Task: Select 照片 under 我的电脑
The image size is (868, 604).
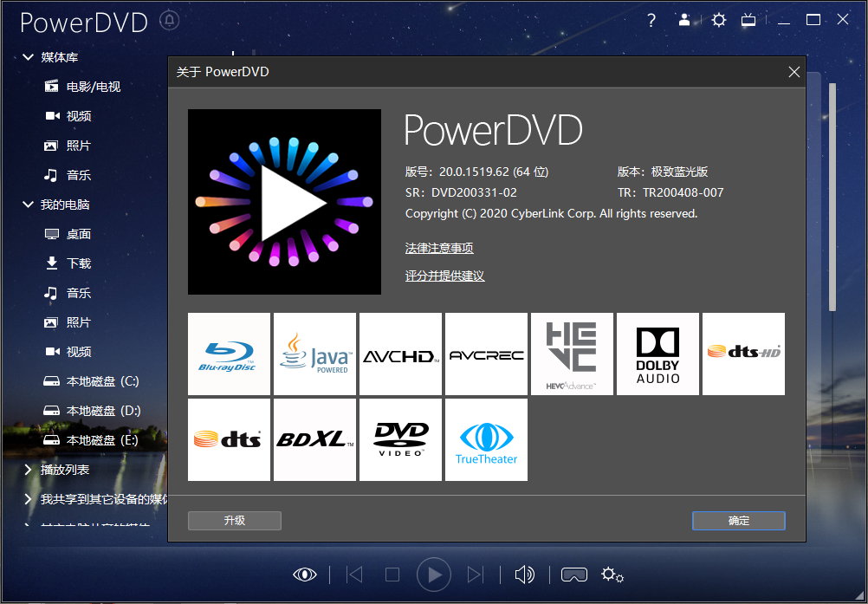Action: tap(68, 322)
